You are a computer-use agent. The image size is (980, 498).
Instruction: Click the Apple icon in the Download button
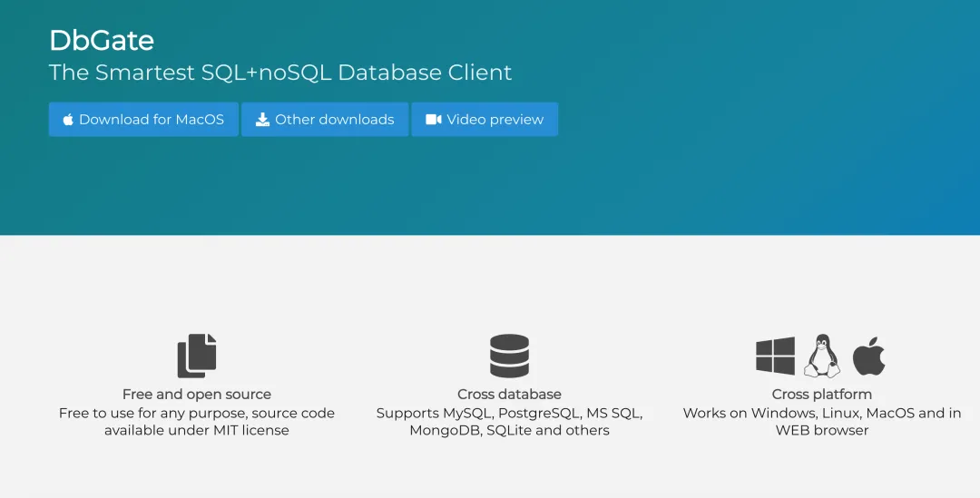tap(68, 120)
